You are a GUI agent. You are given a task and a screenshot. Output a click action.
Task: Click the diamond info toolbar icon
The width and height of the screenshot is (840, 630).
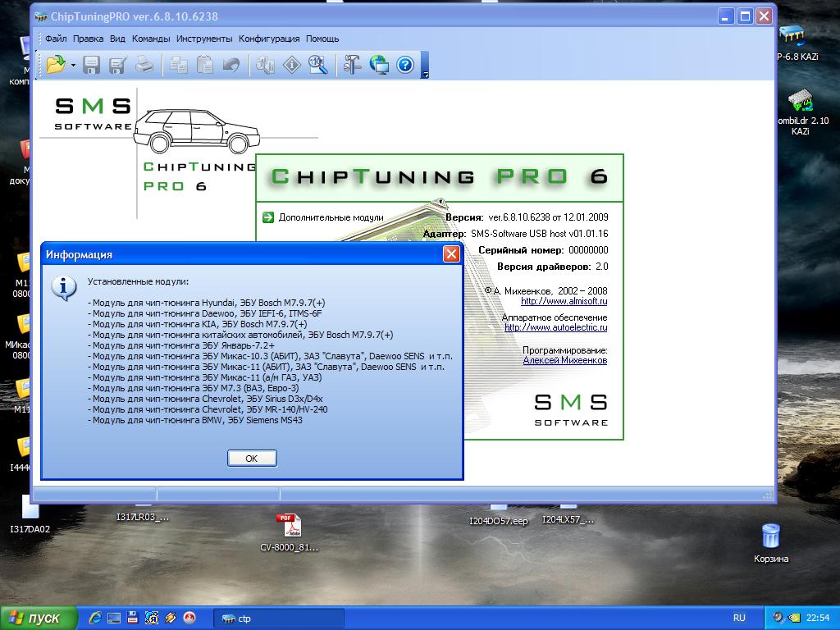(292, 65)
